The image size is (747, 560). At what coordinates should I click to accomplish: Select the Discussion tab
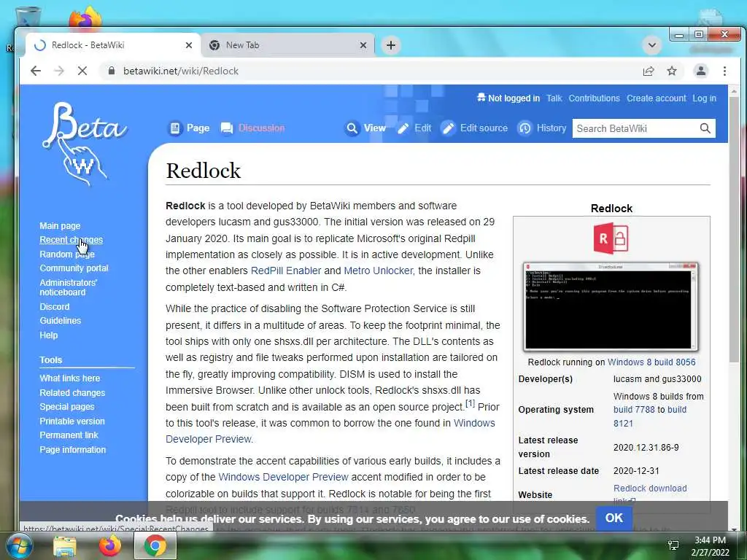(252, 128)
